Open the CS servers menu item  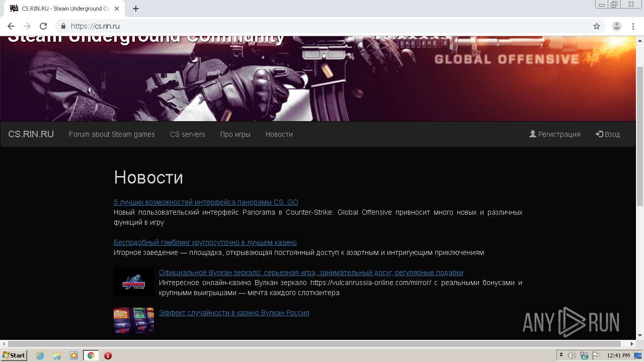pos(188,134)
